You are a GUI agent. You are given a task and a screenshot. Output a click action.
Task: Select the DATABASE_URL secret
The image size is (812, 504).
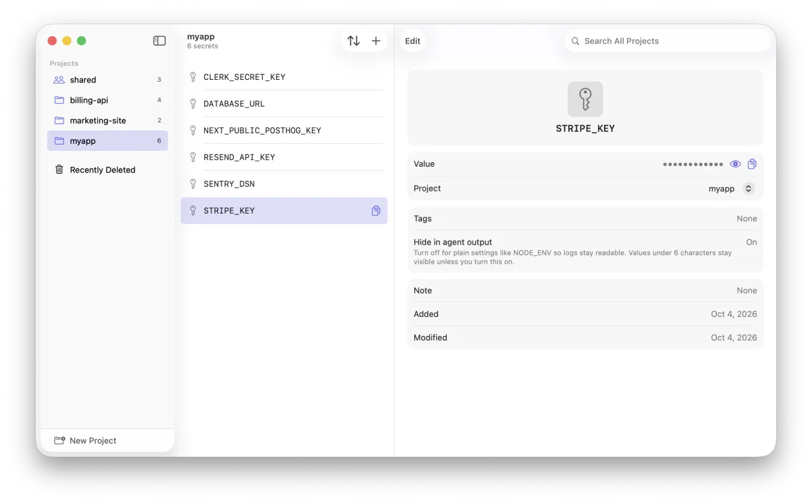coord(284,103)
